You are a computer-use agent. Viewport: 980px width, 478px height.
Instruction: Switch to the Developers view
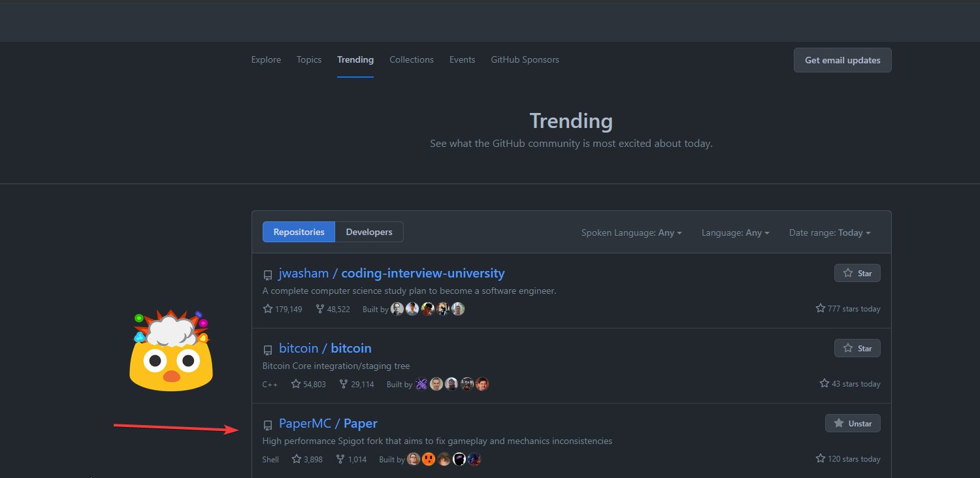(x=369, y=231)
